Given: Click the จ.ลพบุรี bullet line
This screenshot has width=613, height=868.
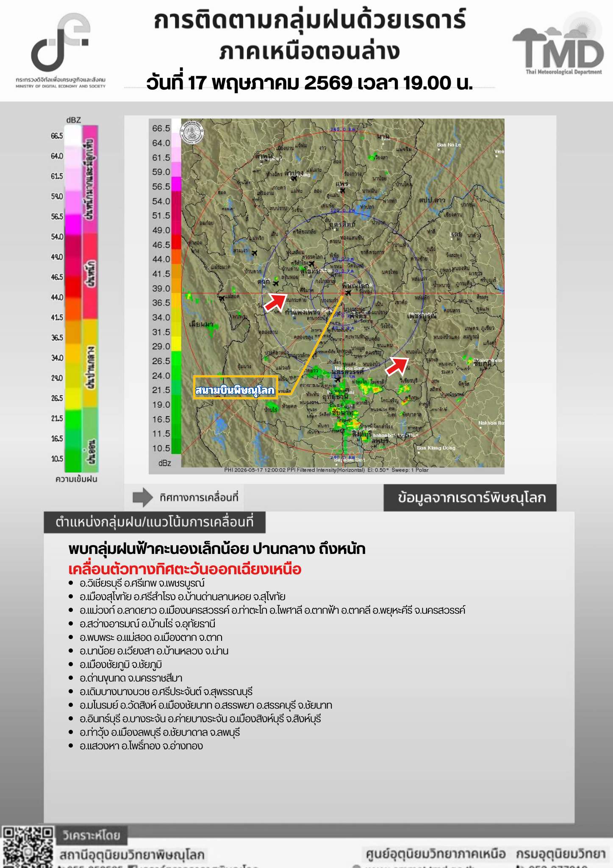Looking at the screenshot, I should click(x=160, y=732).
